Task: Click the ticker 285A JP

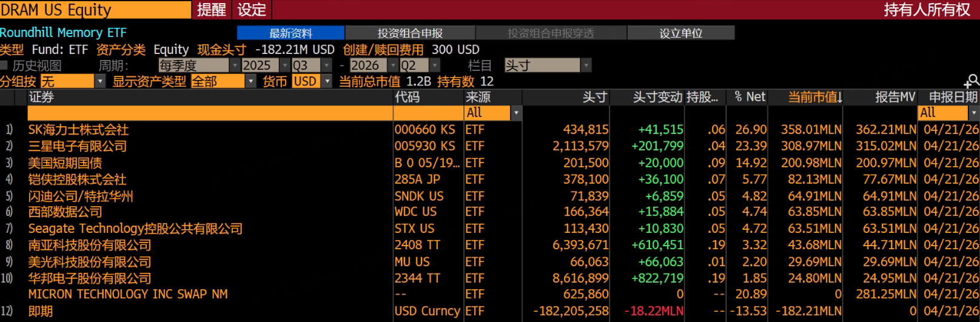Action: pos(417,179)
